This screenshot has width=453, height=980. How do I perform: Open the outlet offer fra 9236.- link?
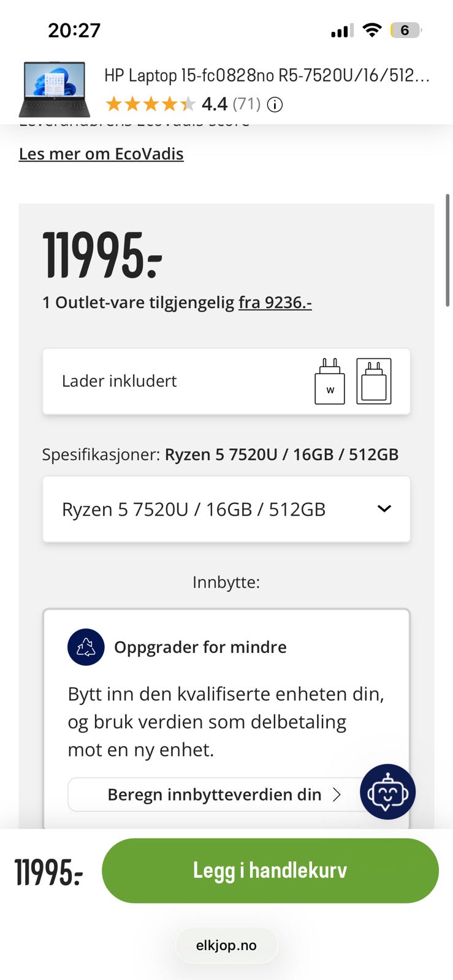coord(275,303)
